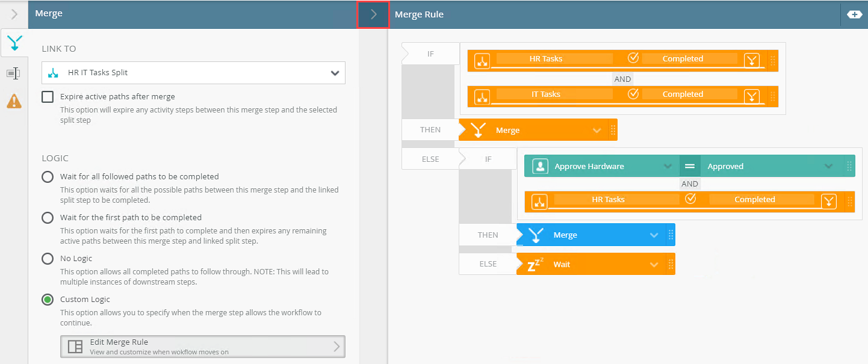Screen dimensions: 868x364
Task: Click the Edit Merge Rule button
Action: pos(202,347)
